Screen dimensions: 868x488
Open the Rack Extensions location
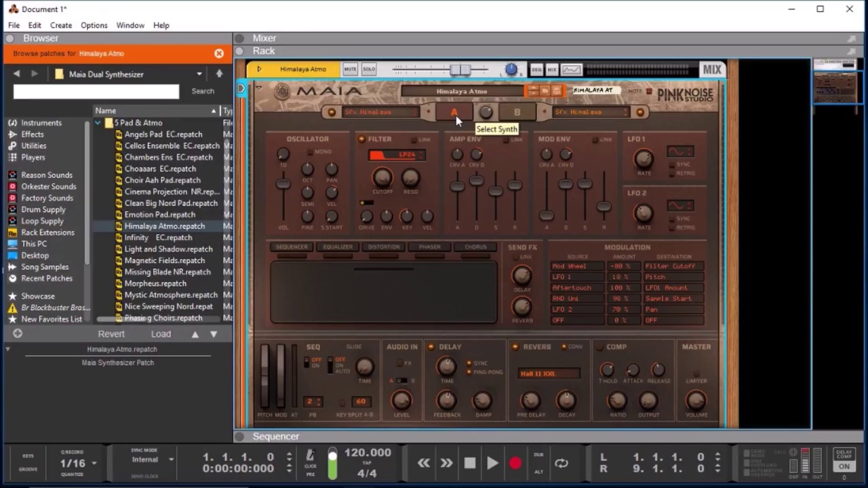coord(47,232)
